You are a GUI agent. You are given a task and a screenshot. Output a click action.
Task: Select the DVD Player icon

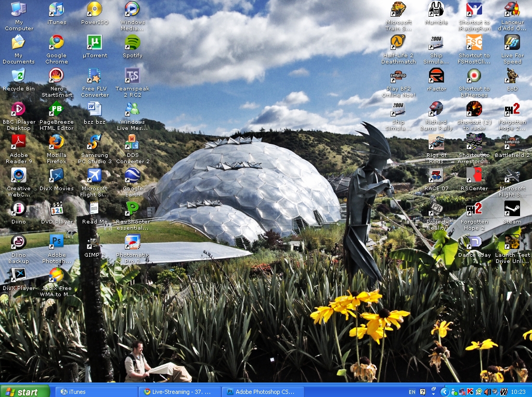coord(57,209)
